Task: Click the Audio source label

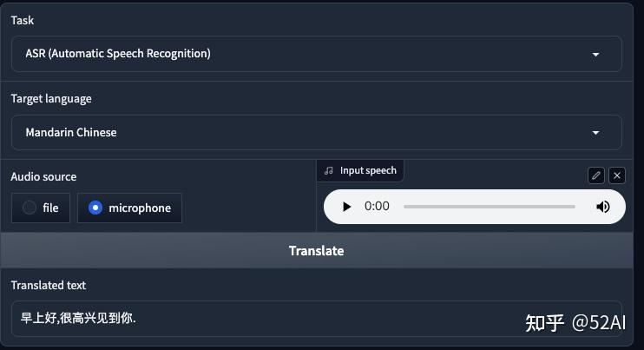Action: point(43,176)
